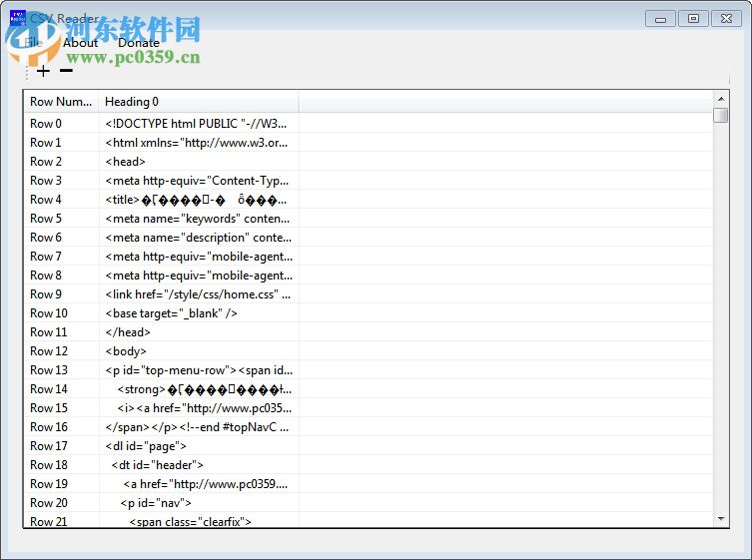
Task: Select the Row 12 label cell
Action: coord(62,351)
